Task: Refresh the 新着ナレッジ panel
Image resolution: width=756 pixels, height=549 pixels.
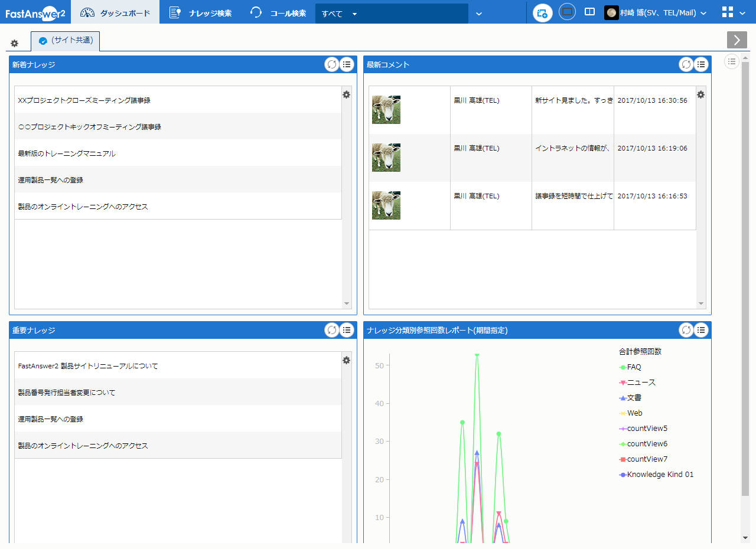Action: click(x=332, y=65)
